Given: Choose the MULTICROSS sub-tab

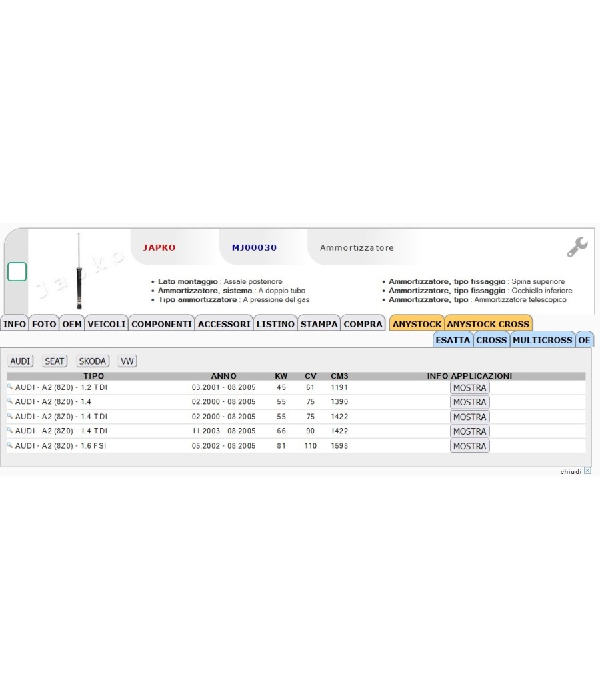Looking at the screenshot, I should 543,340.
